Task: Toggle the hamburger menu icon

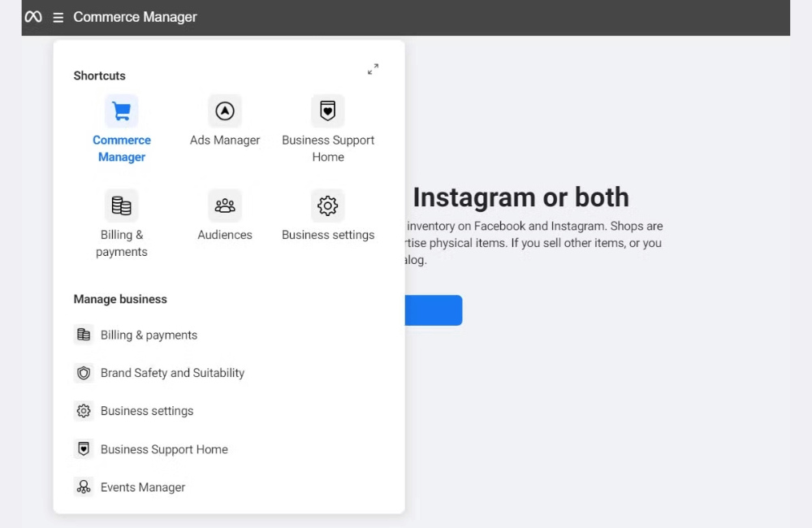Action: click(x=58, y=17)
